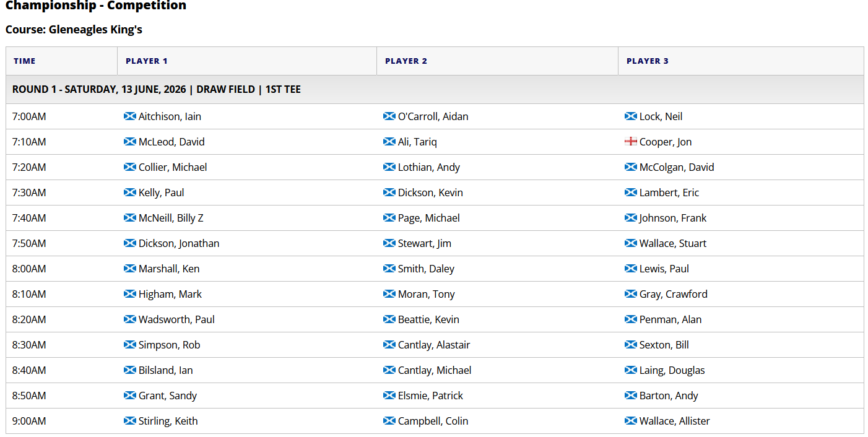This screenshot has width=868, height=437.
Task: Open player McLeod, David
Action: tap(171, 142)
